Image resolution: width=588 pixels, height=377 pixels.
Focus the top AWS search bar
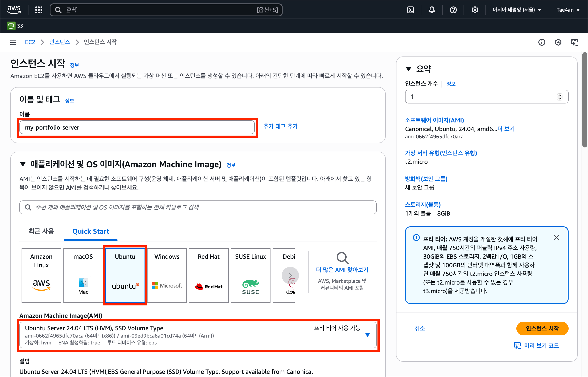(x=166, y=10)
